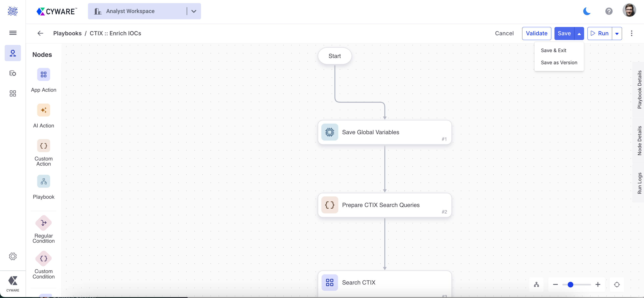Click the recenter canvas crosshair icon
The height and width of the screenshot is (298, 644).
pos(617,285)
